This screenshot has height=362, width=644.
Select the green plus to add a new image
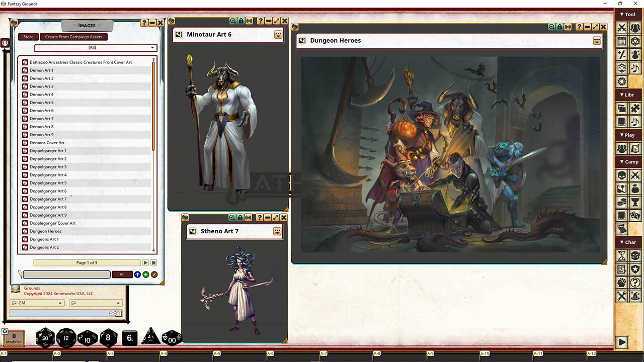coord(145,275)
